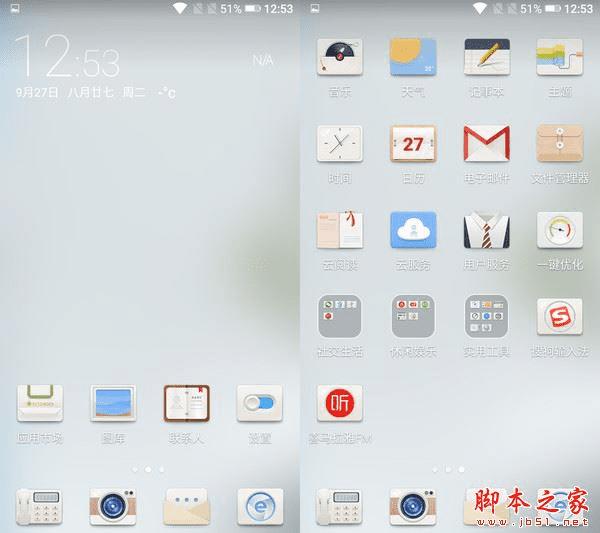Expand the 实用工具 utilities folder
The image size is (600, 533).
coord(487,316)
